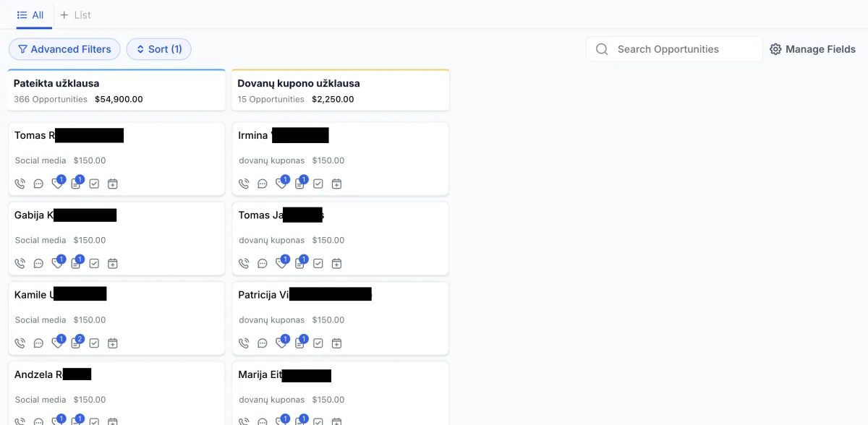View tags on the Irmina card

point(282,183)
